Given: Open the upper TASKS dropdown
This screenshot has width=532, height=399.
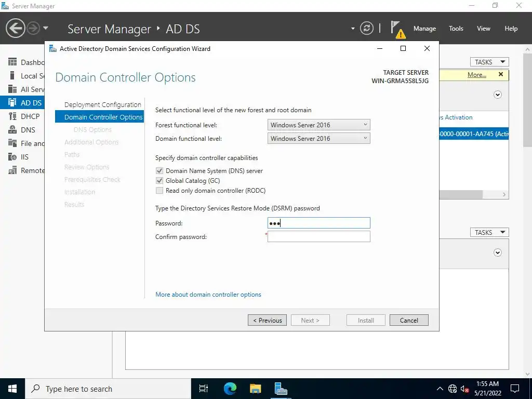Looking at the screenshot, I should pos(489,62).
